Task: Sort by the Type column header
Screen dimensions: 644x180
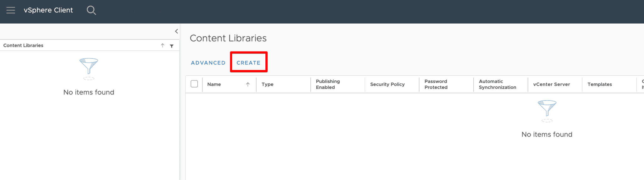Action: [268, 85]
